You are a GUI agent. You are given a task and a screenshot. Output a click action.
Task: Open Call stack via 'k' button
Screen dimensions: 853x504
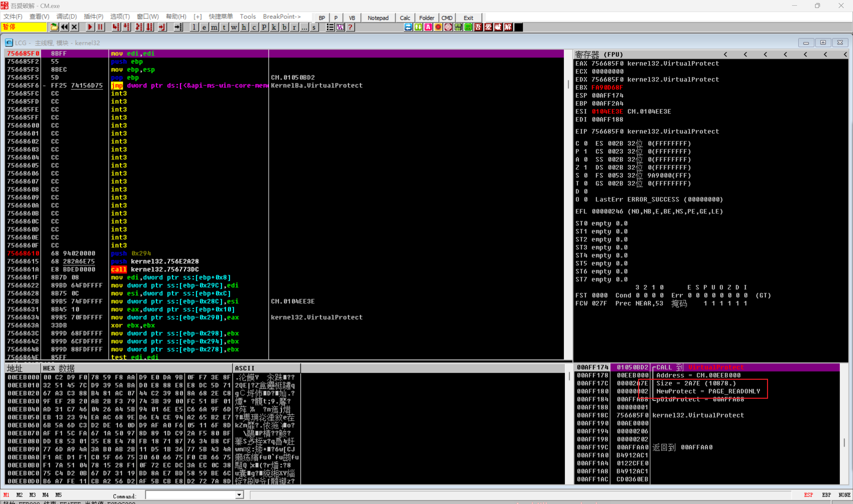point(274,27)
